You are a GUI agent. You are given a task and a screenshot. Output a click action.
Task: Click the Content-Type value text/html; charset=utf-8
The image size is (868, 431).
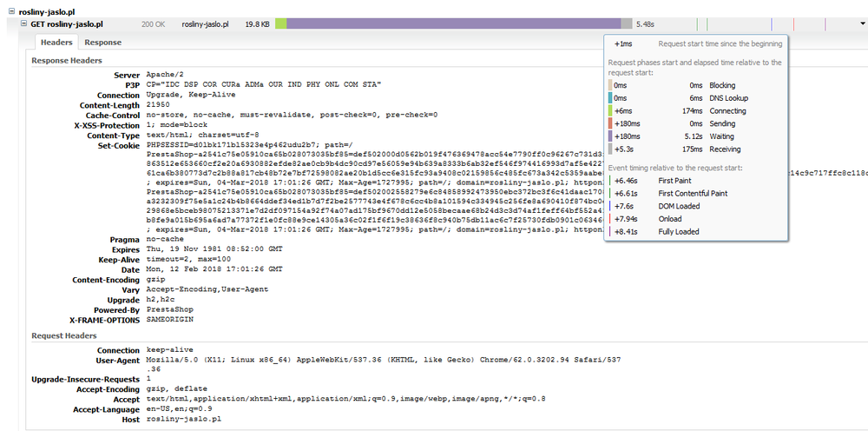(202, 136)
